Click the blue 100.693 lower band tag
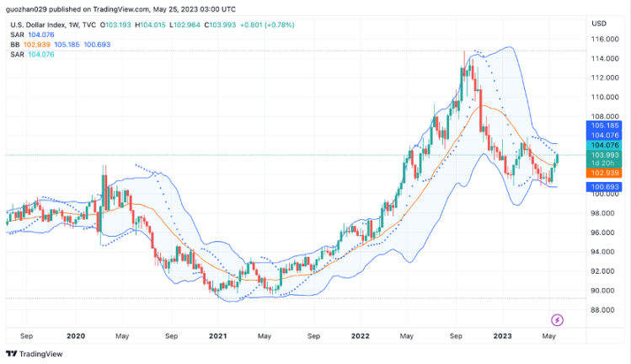The height and width of the screenshot is (364, 631). pos(603,186)
